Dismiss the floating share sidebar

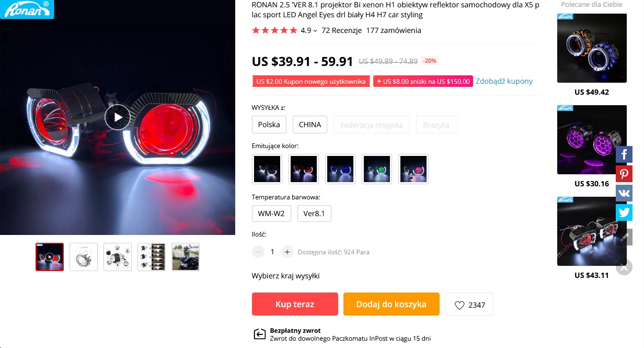click(x=624, y=267)
